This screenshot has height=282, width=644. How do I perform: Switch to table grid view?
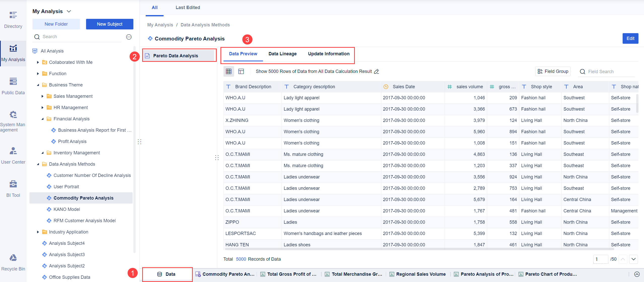click(x=229, y=71)
